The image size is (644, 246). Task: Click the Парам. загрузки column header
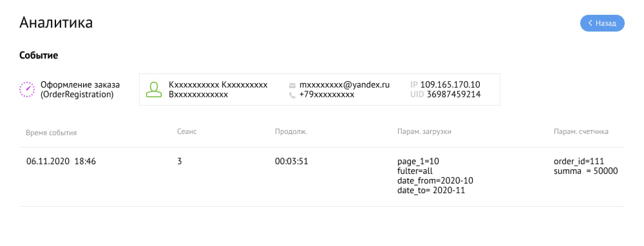(x=424, y=131)
